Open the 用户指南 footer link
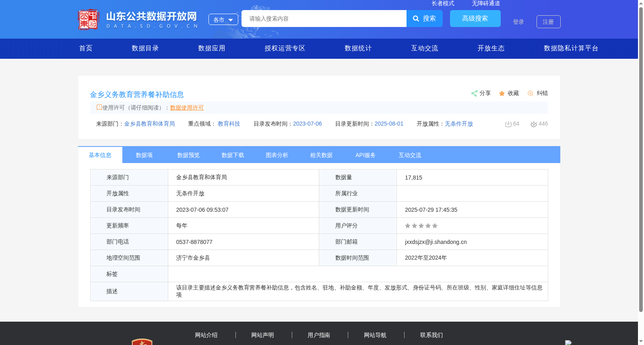This screenshot has height=345, width=644. [x=319, y=335]
